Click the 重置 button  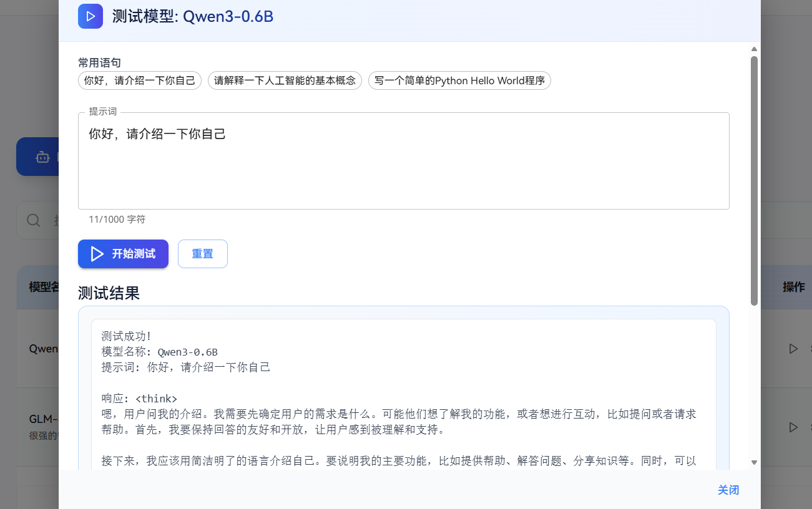[203, 254]
